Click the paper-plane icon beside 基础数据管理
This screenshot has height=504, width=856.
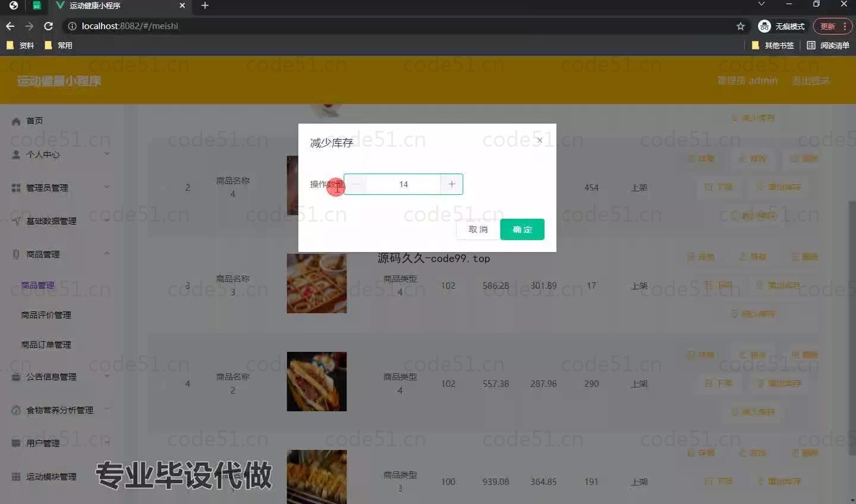click(16, 221)
